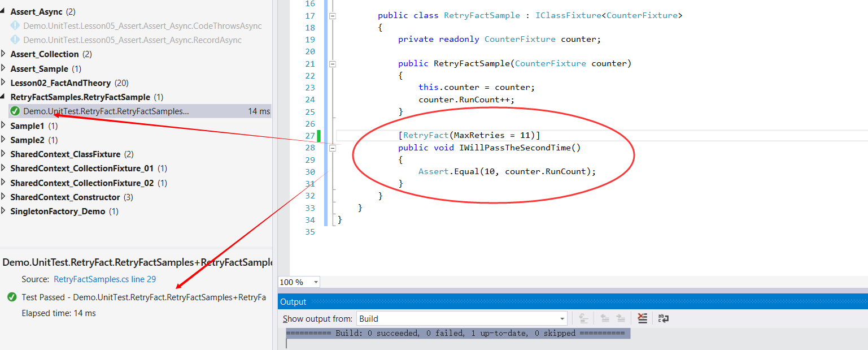868x350 pixels.
Task: Open the RetryFactSamples.cs line 29 source link
Action: pyautogui.click(x=105, y=279)
